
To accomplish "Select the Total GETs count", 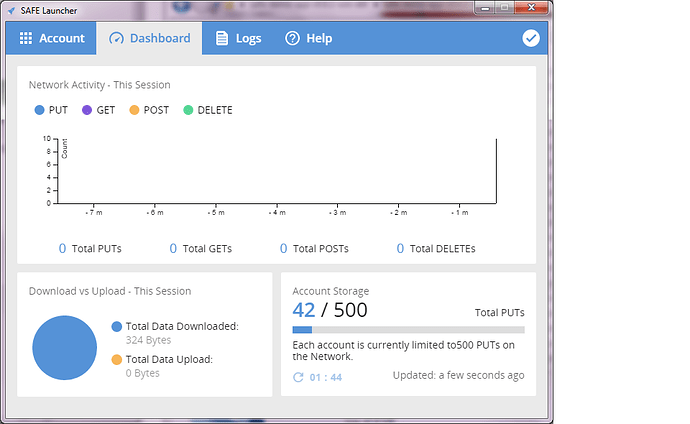I will click(x=173, y=249).
